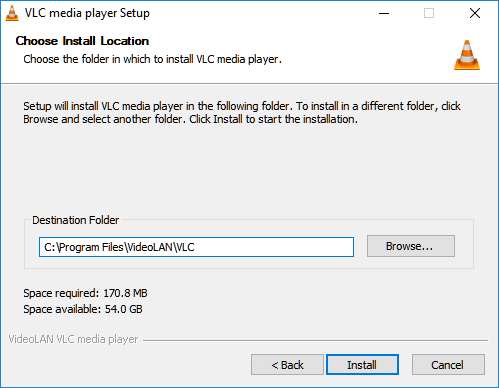Click the 'VideoLAN VLC media player' branding text
499x388 pixels.
pos(73,339)
